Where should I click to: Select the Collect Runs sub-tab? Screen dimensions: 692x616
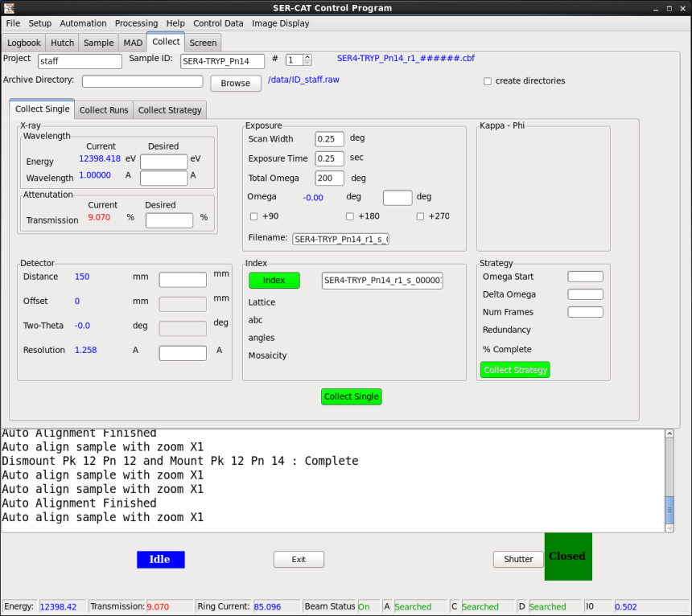tap(104, 110)
